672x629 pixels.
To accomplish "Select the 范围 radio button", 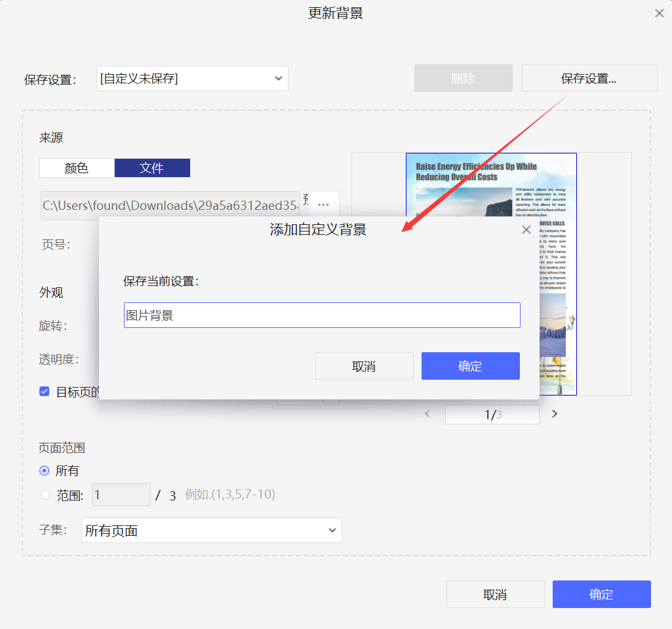I will pos(45,495).
